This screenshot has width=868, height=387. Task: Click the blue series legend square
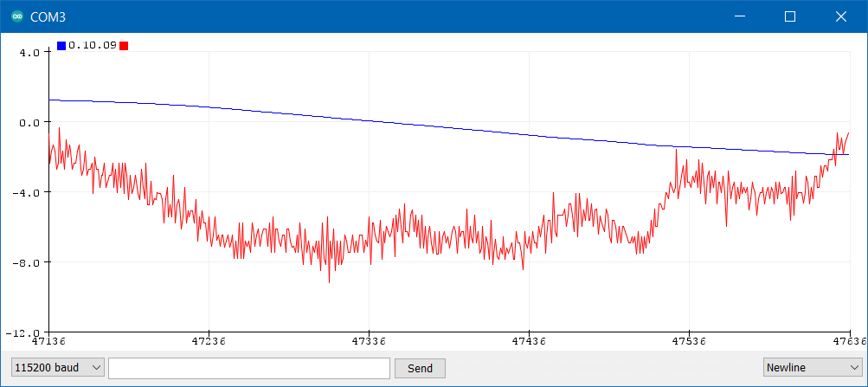tap(61, 46)
